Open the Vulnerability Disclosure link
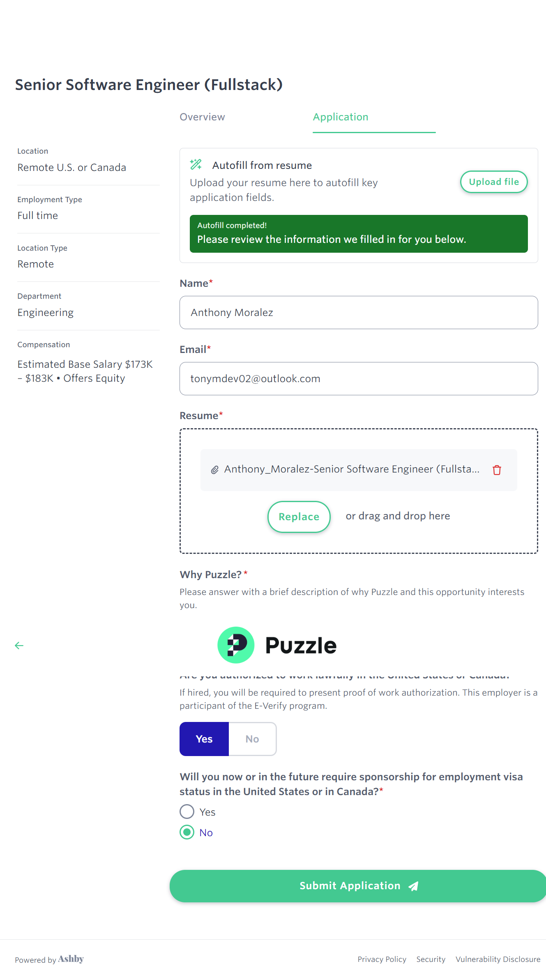Viewport: 546px width, 980px height. tap(498, 959)
